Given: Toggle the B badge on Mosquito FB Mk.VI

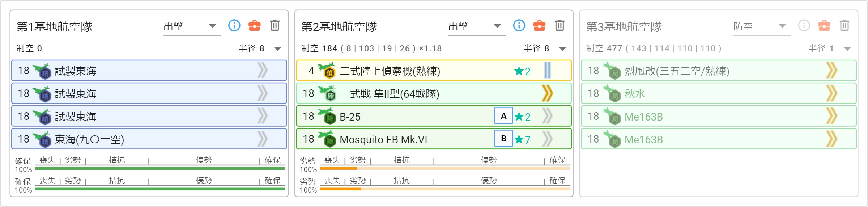Looking at the screenshot, I should point(503,139).
